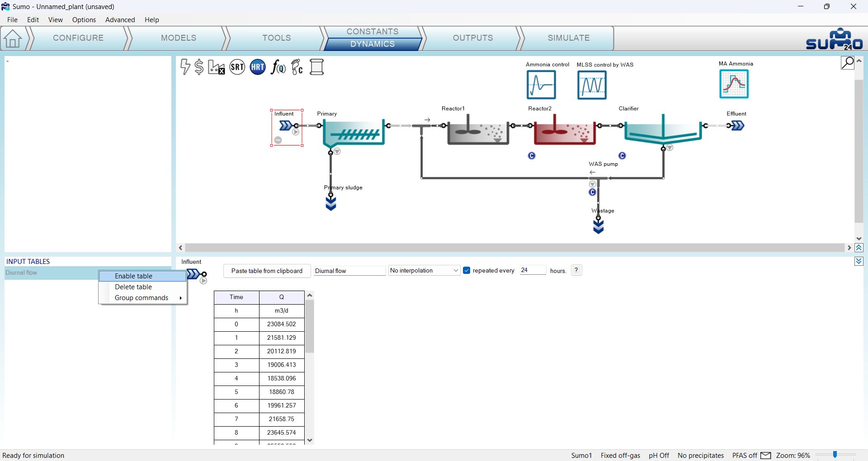Open the Options menu

coord(84,20)
